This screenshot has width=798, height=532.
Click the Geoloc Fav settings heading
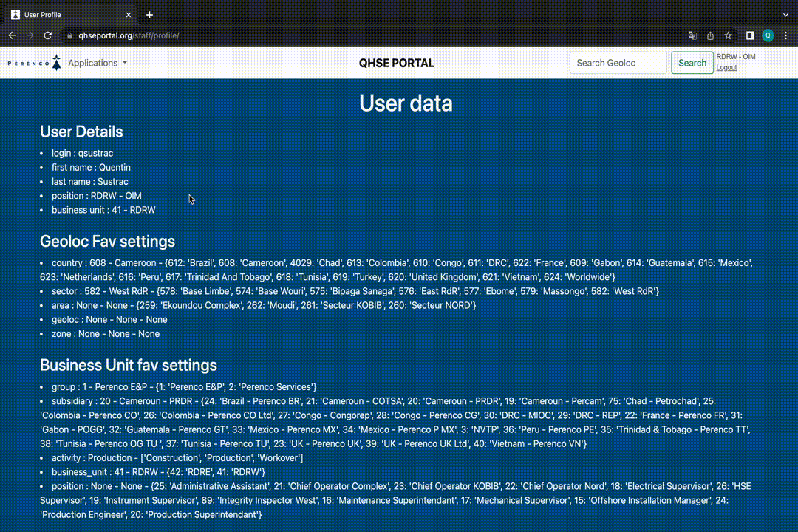coord(107,242)
